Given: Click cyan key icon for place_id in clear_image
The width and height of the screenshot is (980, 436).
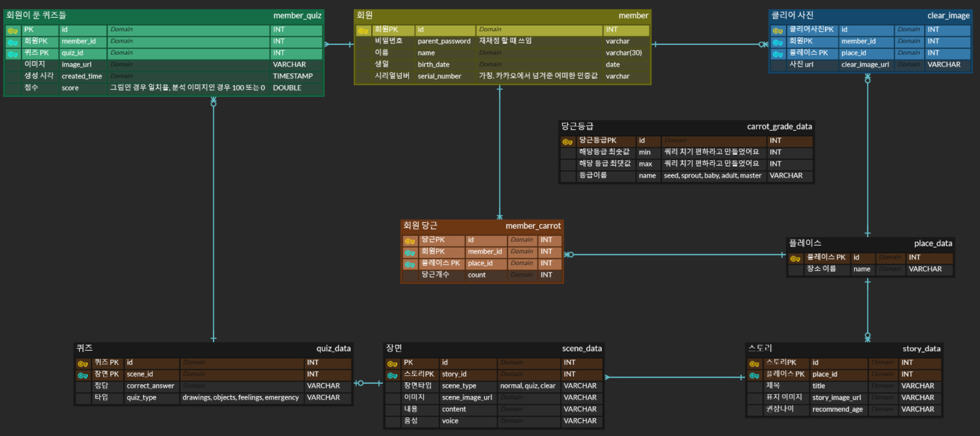Looking at the screenshot, I should (x=778, y=54).
